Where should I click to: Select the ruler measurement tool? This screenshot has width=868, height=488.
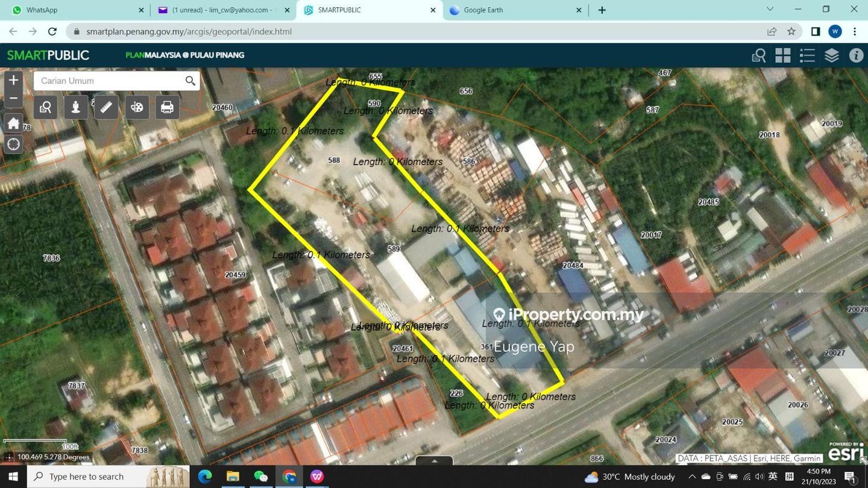[x=106, y=107]
